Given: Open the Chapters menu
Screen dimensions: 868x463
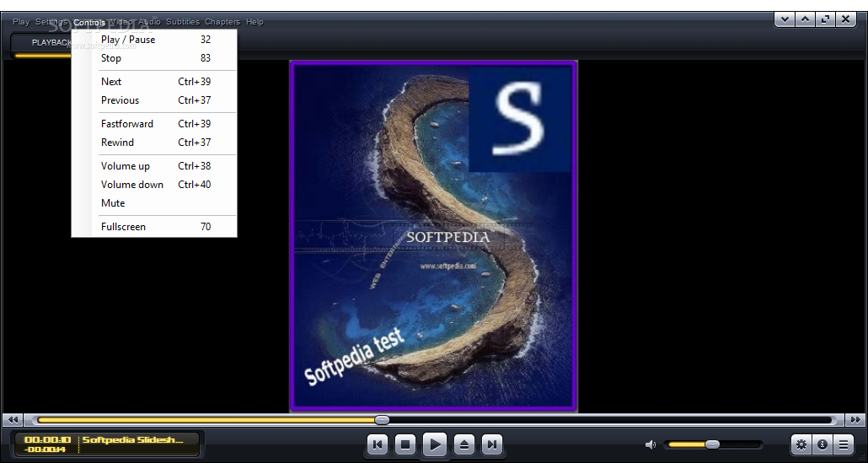Looking at the screenshot, I should point(222,22).
